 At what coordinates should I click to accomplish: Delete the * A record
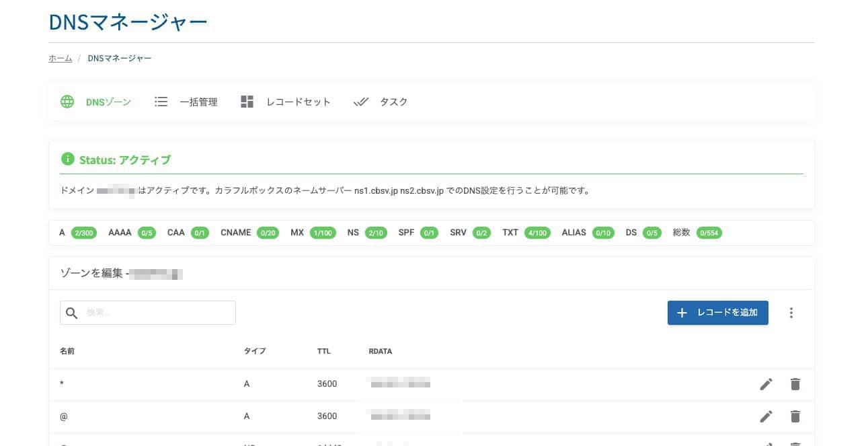[795, 384]
